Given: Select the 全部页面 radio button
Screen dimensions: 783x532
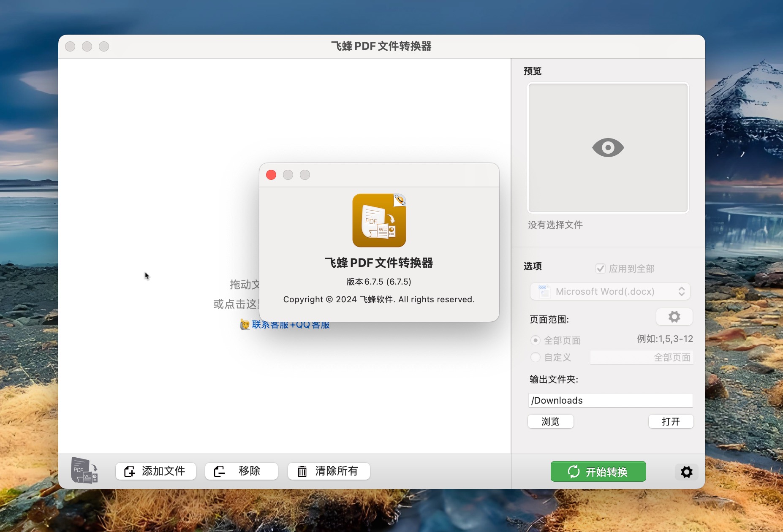Looking at the screenshot, I should (x=536, y=340).
